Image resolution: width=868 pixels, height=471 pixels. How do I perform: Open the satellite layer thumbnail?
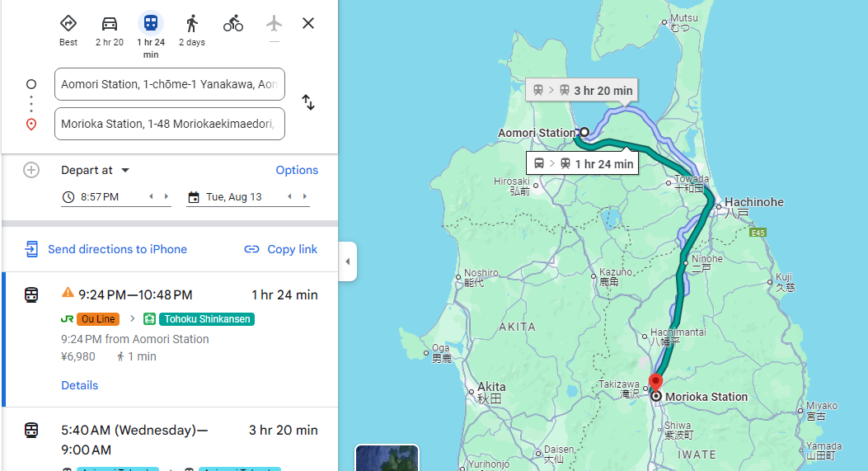coord(387,458)
